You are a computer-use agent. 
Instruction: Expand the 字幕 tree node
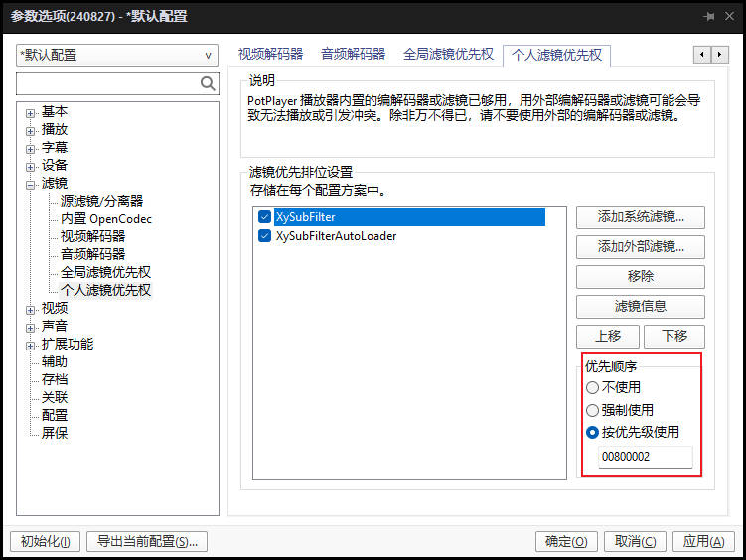coord(31,149)
